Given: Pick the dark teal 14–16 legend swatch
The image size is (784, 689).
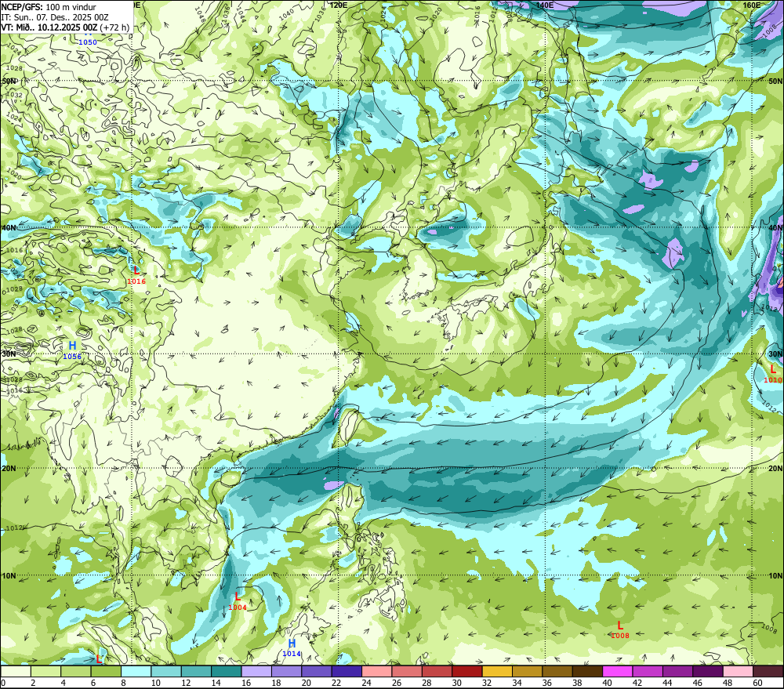Looking at the screenshot, I should pyautogui.click(x=227, y=672).
